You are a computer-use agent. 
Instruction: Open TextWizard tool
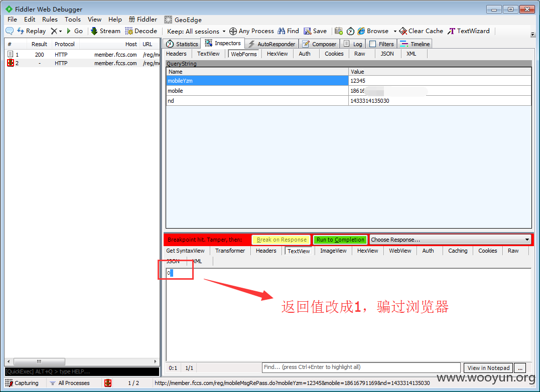(x=468, y=31)
